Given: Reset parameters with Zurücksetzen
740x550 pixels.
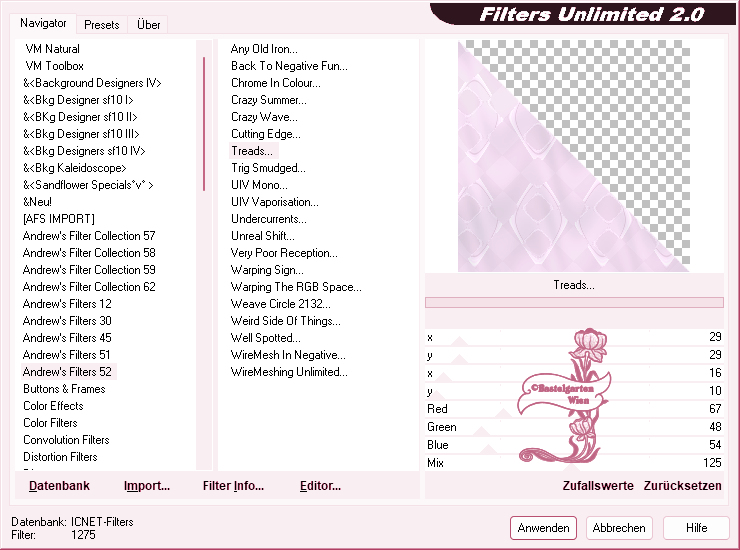Looking at the screenshot, I should tap(682, 486).
